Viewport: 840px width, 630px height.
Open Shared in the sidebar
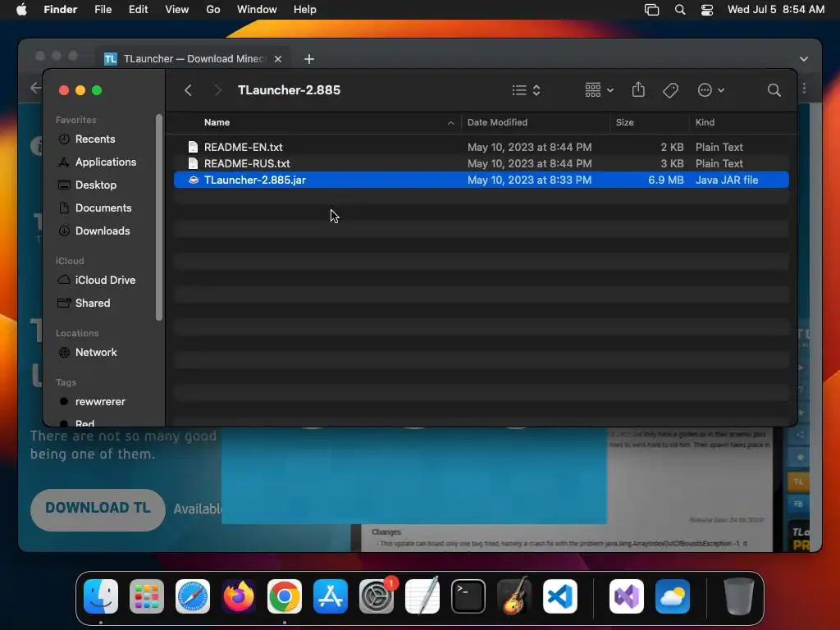(x=92, y=304)
